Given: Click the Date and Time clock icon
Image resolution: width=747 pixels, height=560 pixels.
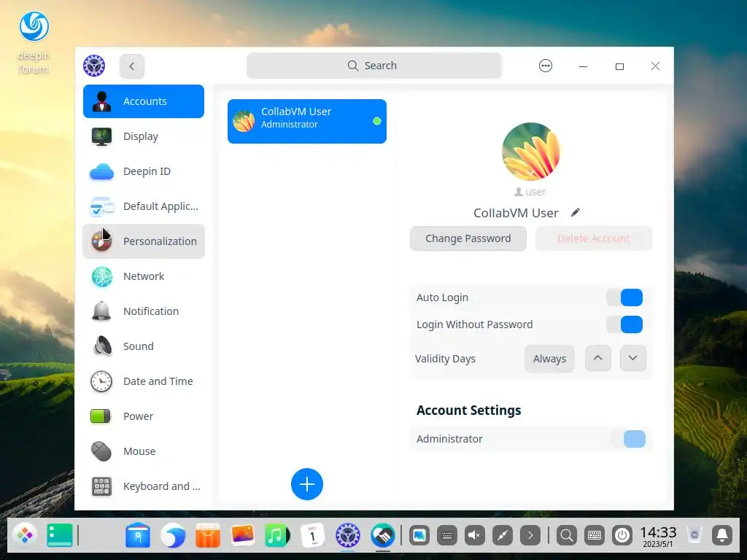Looking at the screenshot, I should pyautogui.click(x=101, y=381).
